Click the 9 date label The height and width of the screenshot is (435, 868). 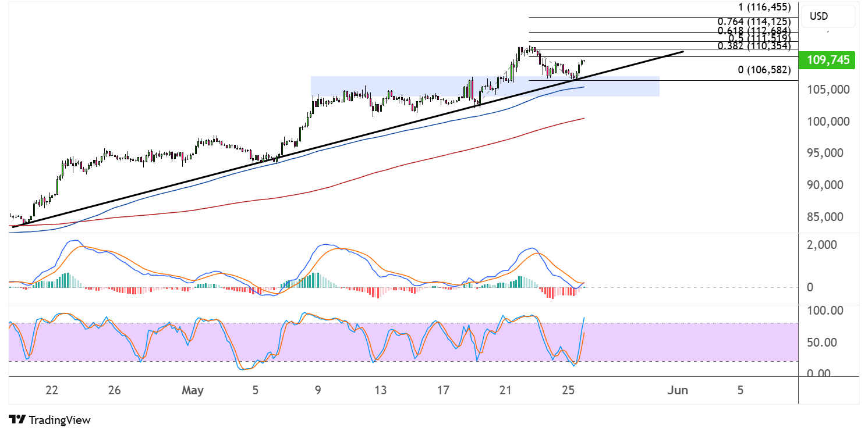tap(317, 390)
